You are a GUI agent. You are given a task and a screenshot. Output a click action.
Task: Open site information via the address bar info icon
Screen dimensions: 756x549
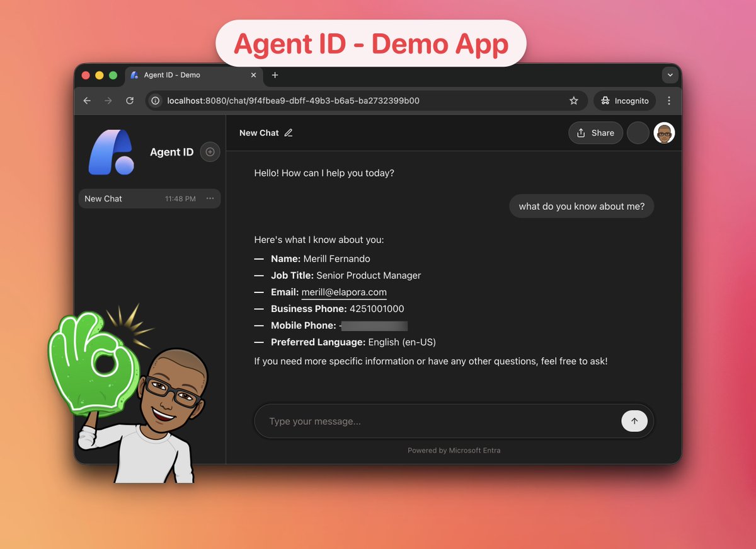pos(155,100)
